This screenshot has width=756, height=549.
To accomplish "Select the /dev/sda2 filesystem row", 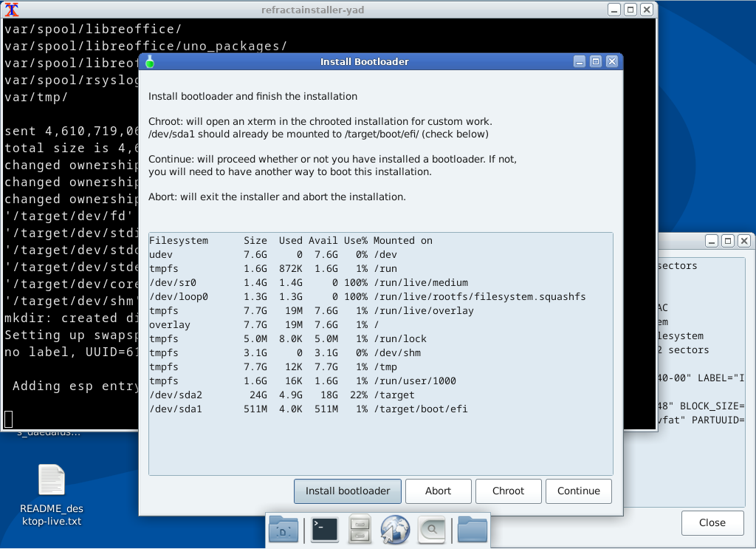I will (x=295, y=395).
